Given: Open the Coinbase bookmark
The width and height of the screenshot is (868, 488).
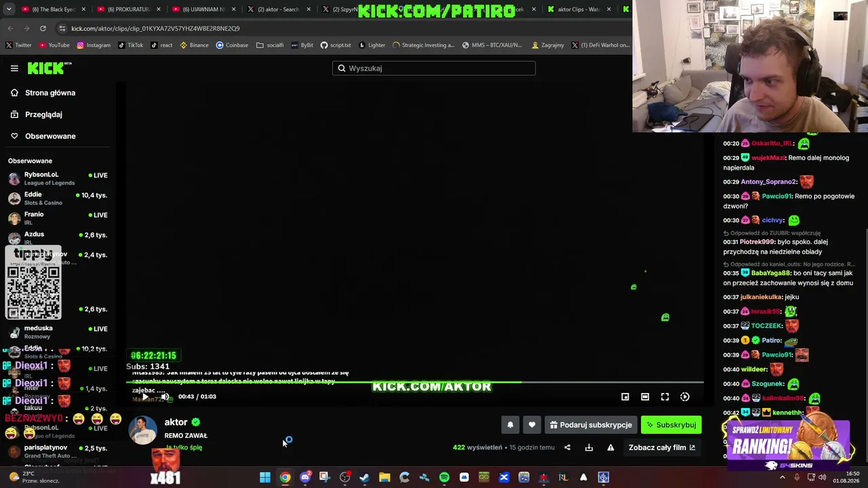Looking at the screenshot, I should tap(232, 45).
